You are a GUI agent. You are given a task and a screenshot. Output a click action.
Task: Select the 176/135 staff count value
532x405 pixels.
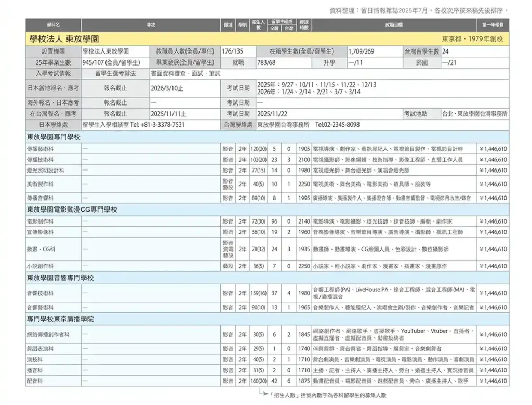coord(233,51)
